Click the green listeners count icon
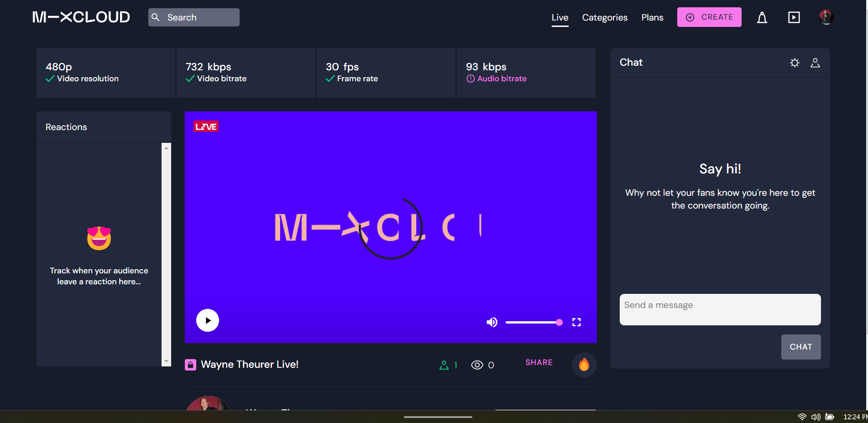868x423 pixels. click(444, 365)
